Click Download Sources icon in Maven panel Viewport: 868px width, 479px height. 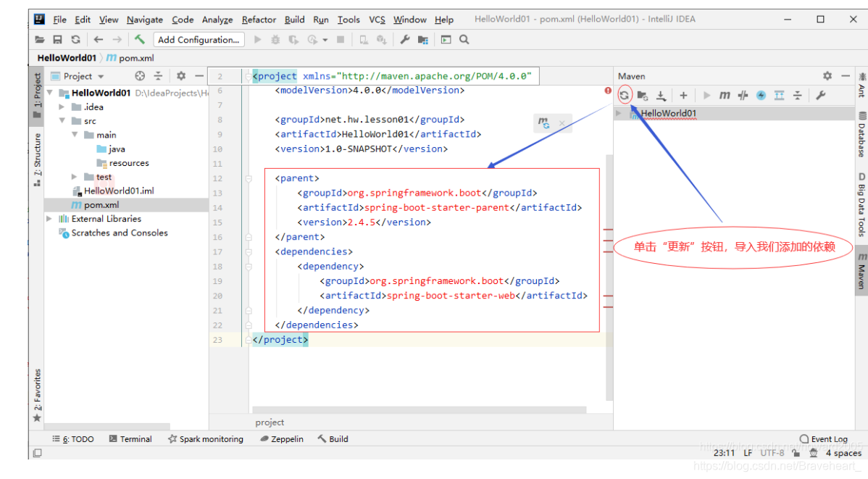point(661,95)
